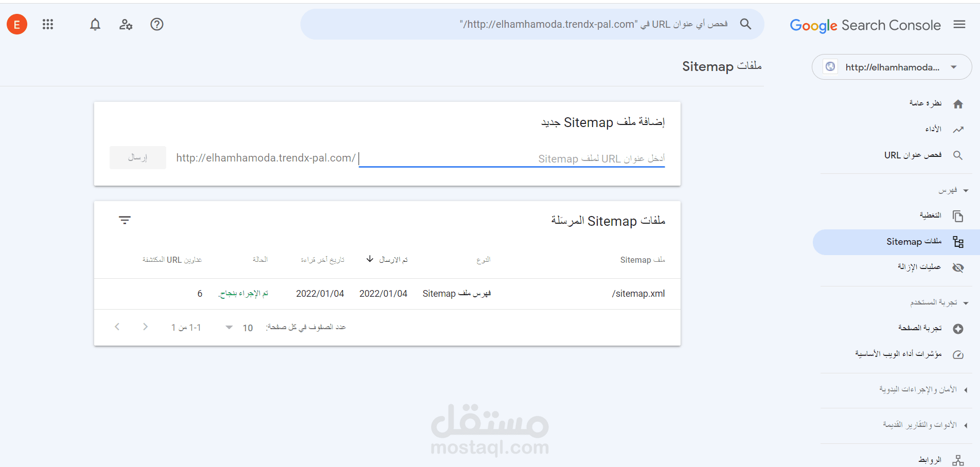
Task: Click the الحالة status column header
Action: [x=260, y=260]
